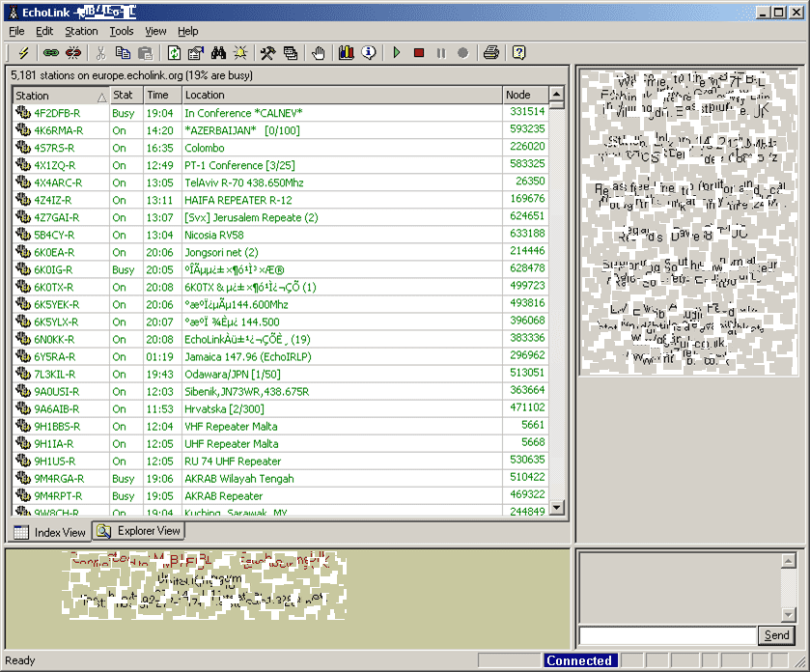Viewport: 810px width, 672px height.
Task: Click the Connected status bar indicator
Action: coord(579,660)
